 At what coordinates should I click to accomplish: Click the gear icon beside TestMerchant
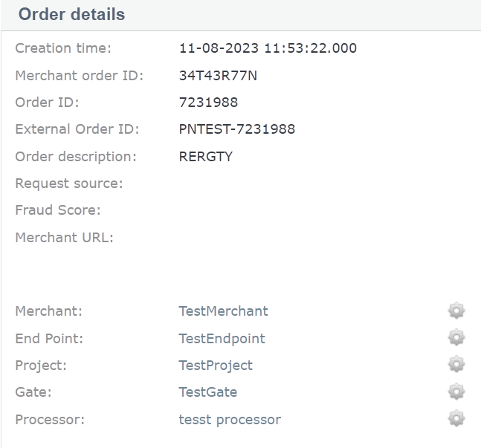pos(456,311)
